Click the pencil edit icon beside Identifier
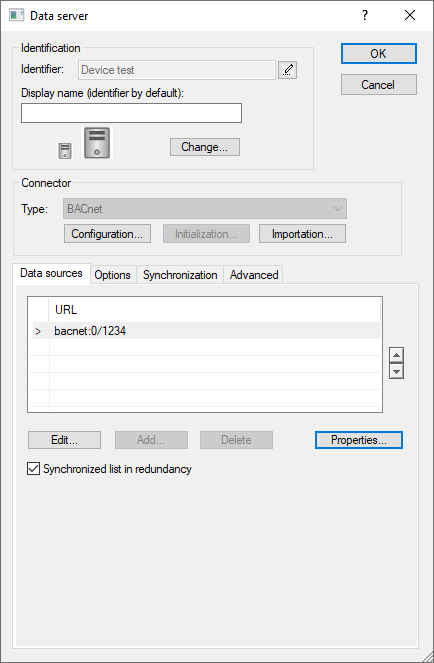 [x=287, y=70]
